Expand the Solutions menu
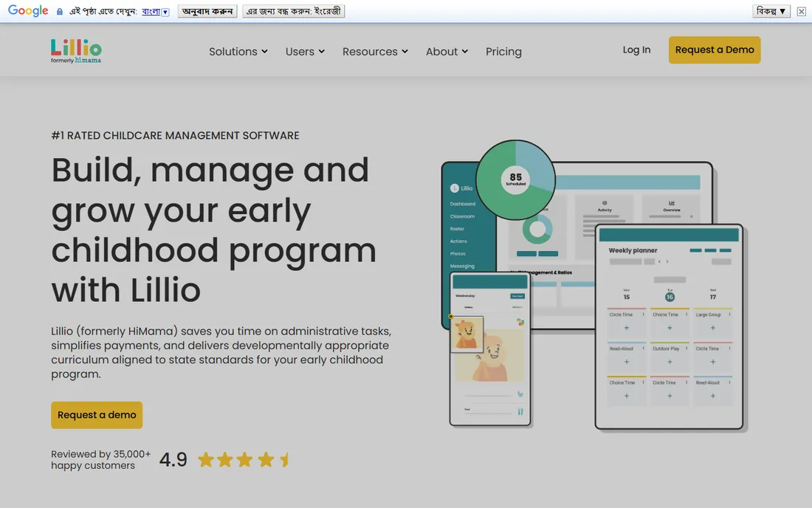Screen dimensions: 812x508 point(238,51)
